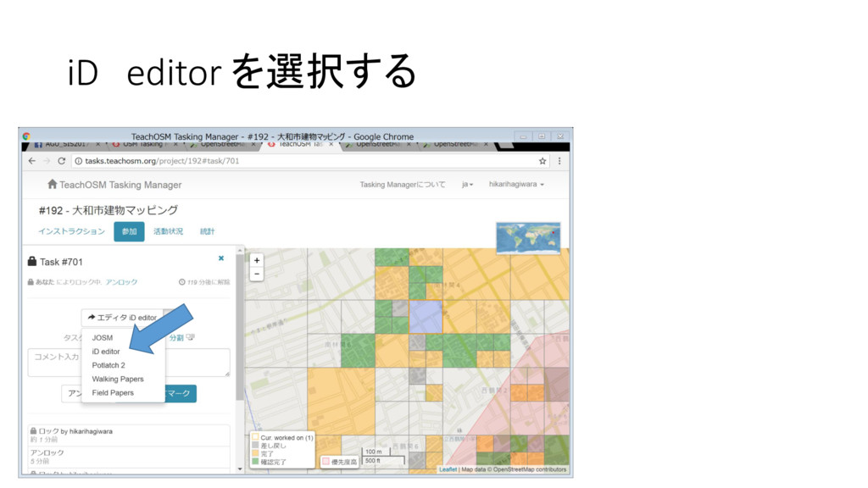Screen dimensions: 868x488
Task: Open the hikarihagiwara user dropdown
Action: click(x=516, y=184)
